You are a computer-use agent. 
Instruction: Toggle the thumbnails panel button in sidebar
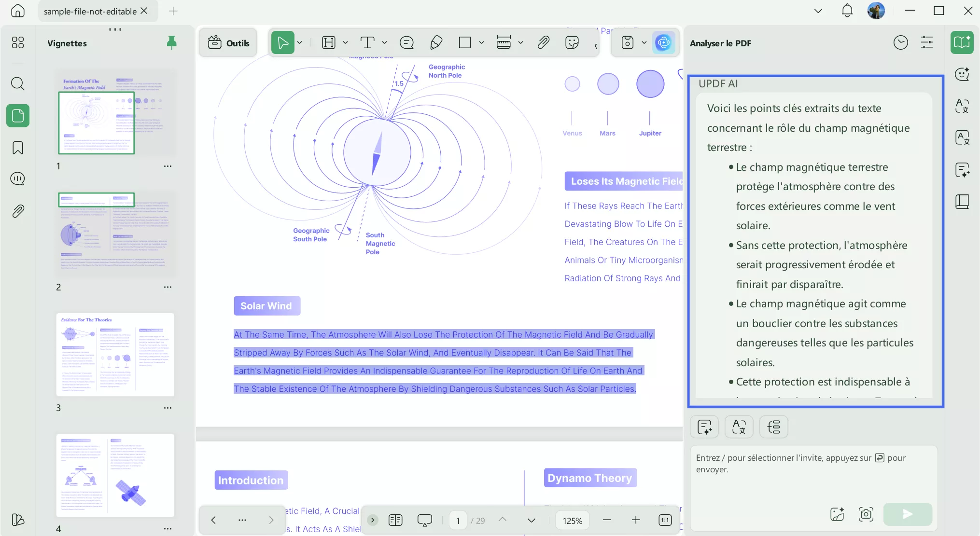(x=18, y=116)
